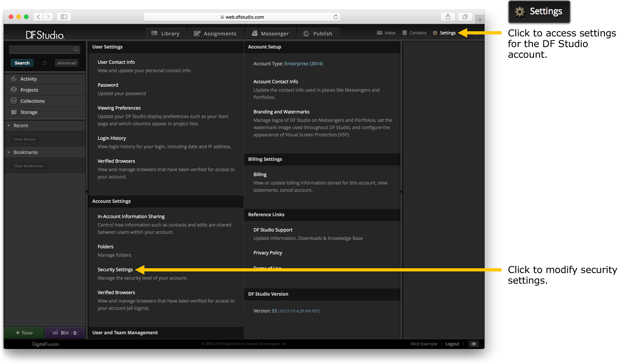625x364 pixels.
Task: Click the plus icon on New button
Action: [x=17, y=333]
